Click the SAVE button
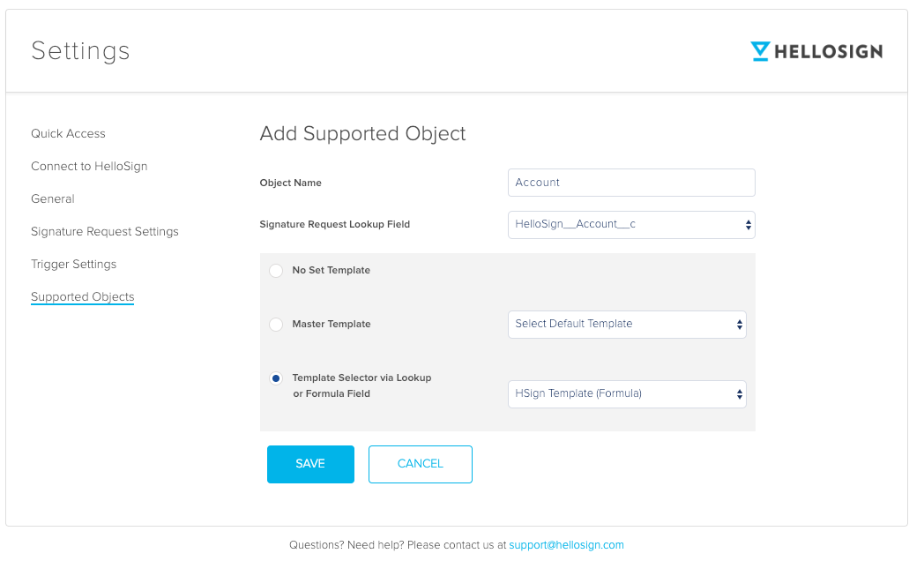Viewport: 924px width, 561px height. coord(310,464)
